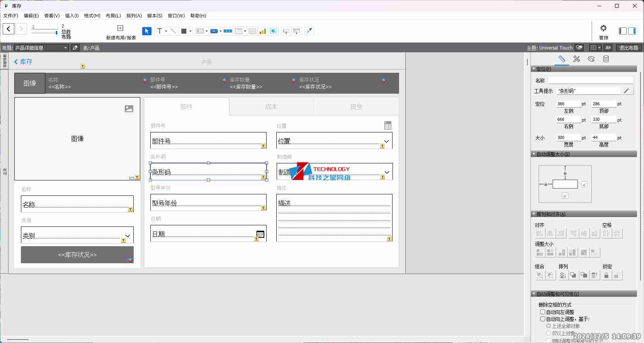Click the text formatting Aa icon
The width and height of the screenshot is (644, 343).
tap(608, 48)
